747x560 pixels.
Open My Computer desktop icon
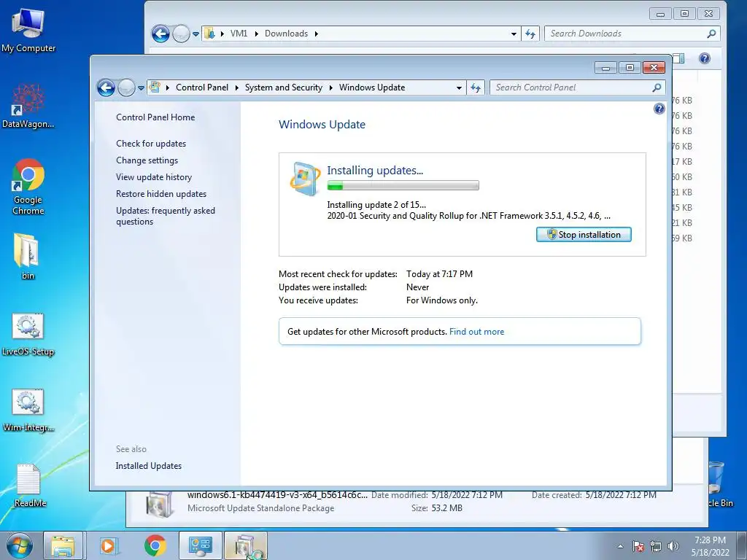[28, 31]
